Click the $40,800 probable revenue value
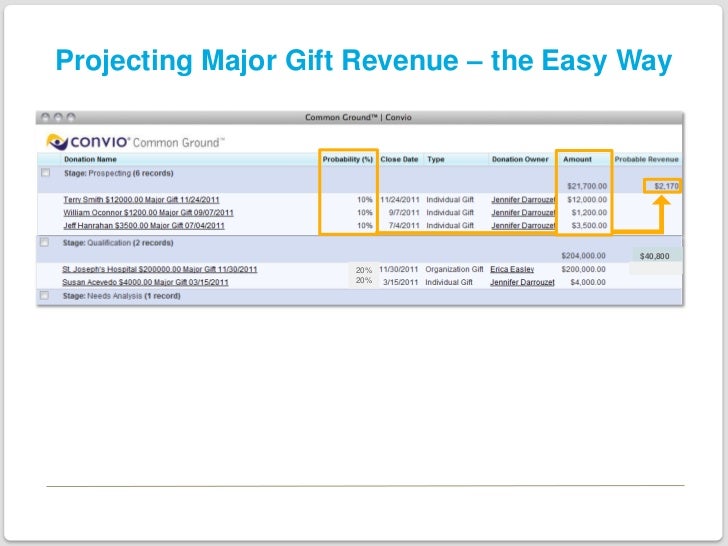This screenshot has width=728, height=546. pos(655,256)
